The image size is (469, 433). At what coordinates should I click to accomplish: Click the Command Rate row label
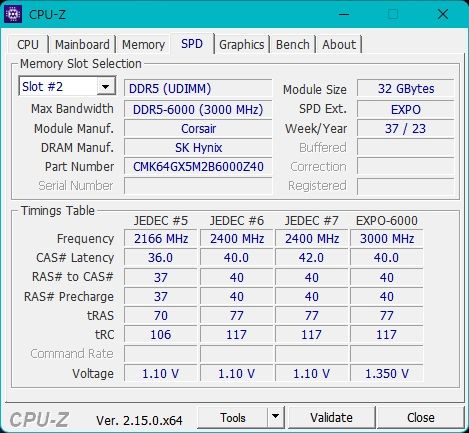coord(72,353)
